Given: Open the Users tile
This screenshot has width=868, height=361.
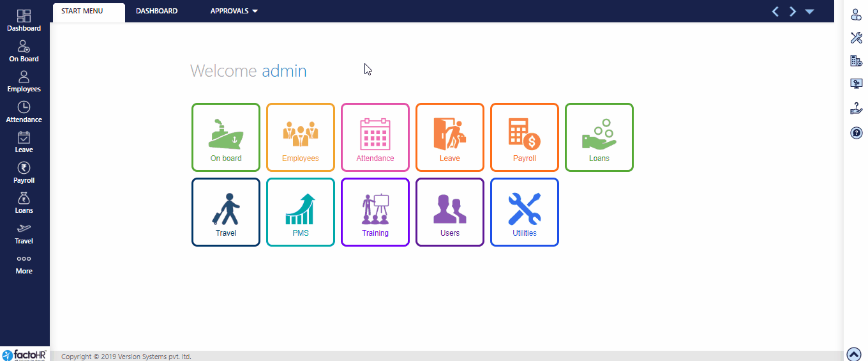Looking at the screenshot, I should [450, 212].
